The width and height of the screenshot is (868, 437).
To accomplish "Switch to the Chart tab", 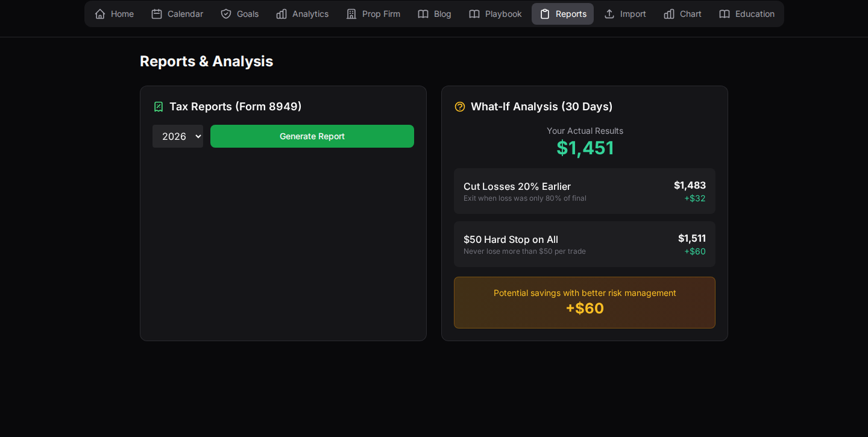I will tap(683, 14).
